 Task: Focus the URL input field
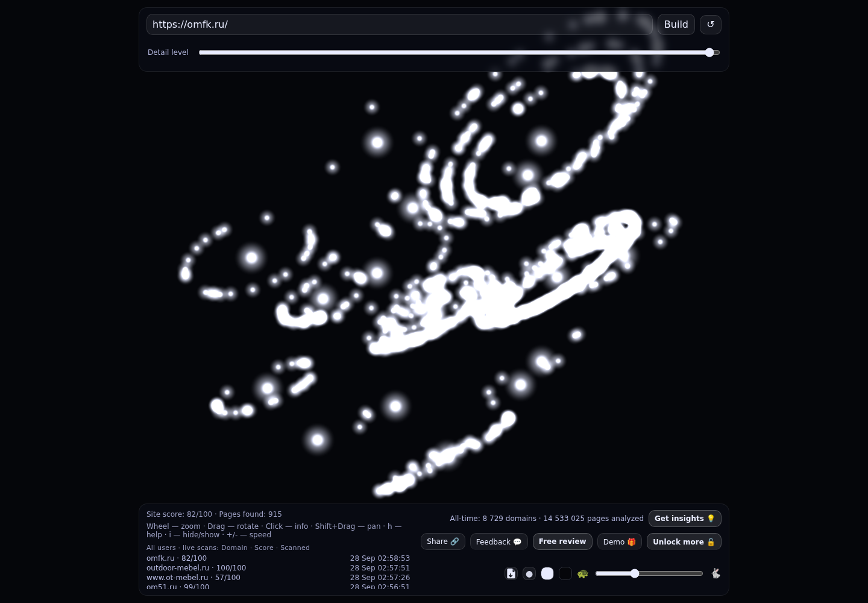pos(400,25)
